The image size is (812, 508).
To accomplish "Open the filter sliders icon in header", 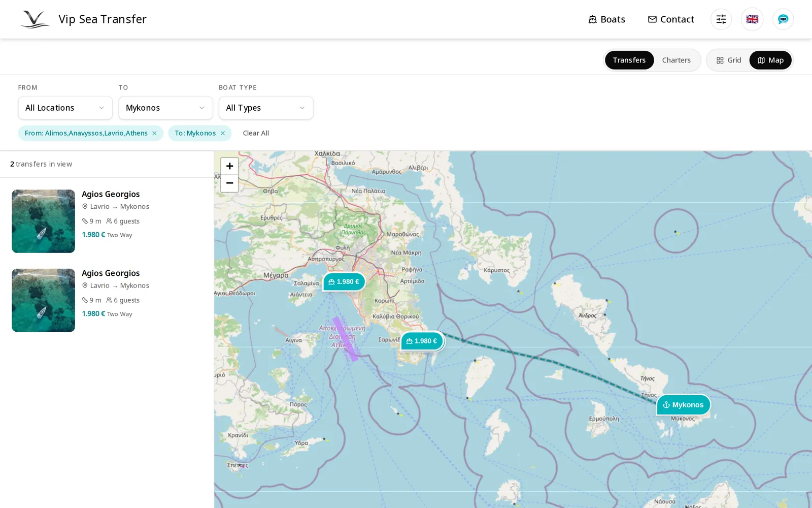I will click(x=721, y=19).
